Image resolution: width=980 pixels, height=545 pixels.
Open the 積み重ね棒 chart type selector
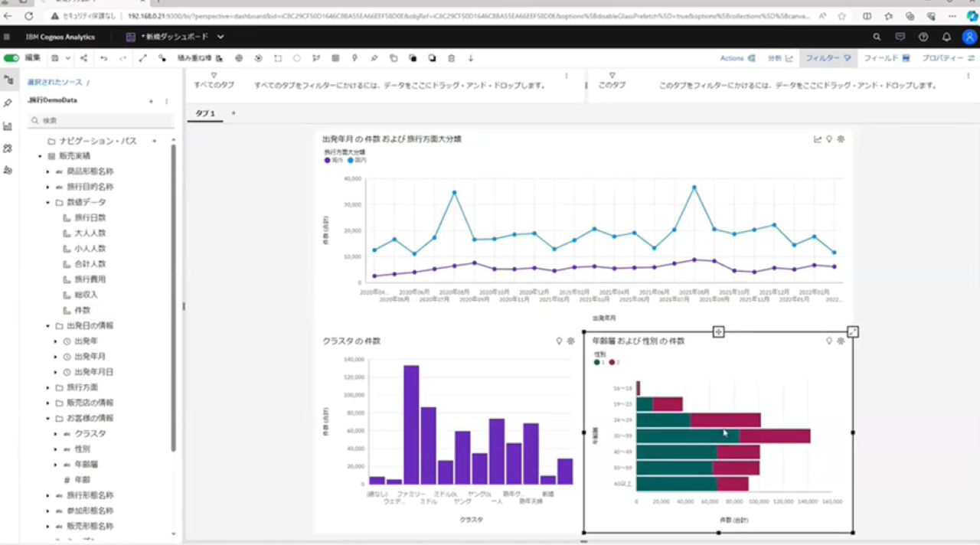pos(200,58)
